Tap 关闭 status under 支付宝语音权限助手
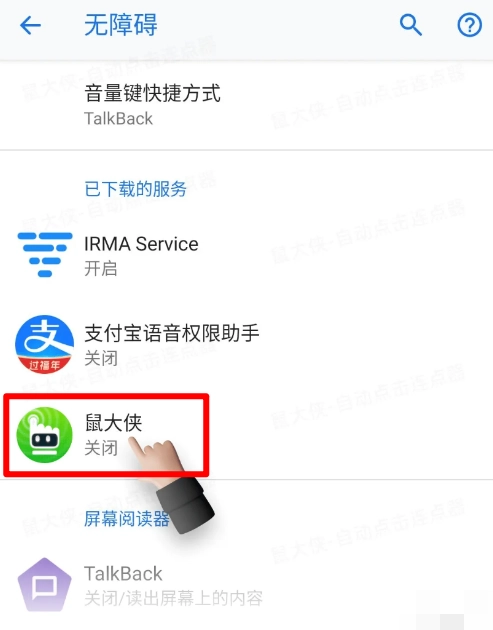 [101, 358]
